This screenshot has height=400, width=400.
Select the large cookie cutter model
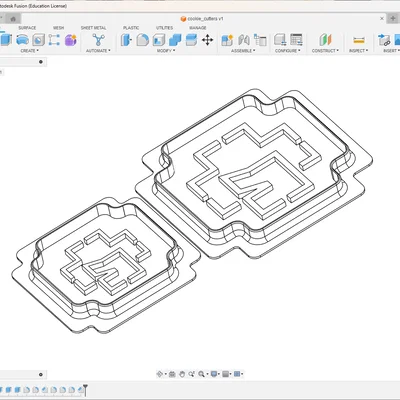click(x=254, y=173)
